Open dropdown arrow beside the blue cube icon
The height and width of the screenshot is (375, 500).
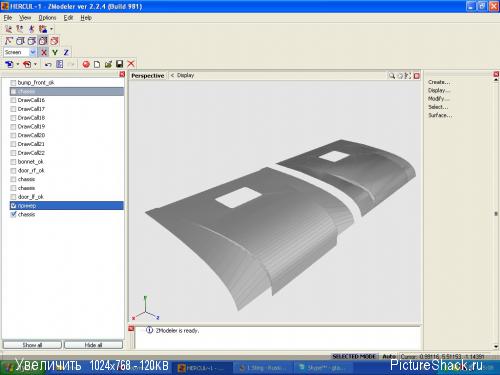pos(18,64)
